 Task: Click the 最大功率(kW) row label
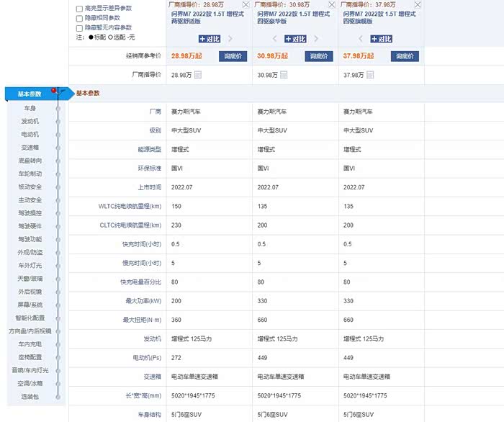click(x=143, y=301)
